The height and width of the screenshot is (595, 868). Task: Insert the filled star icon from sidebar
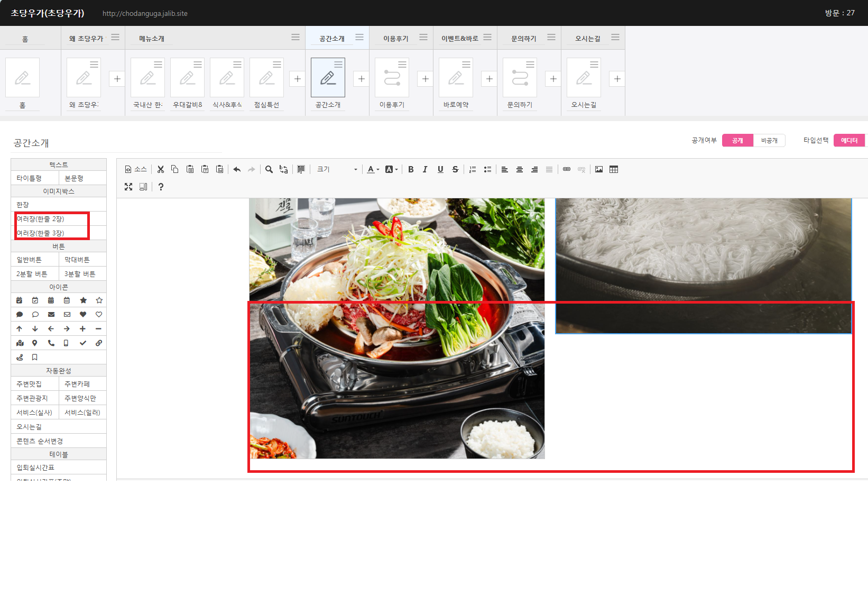[83, 300]
